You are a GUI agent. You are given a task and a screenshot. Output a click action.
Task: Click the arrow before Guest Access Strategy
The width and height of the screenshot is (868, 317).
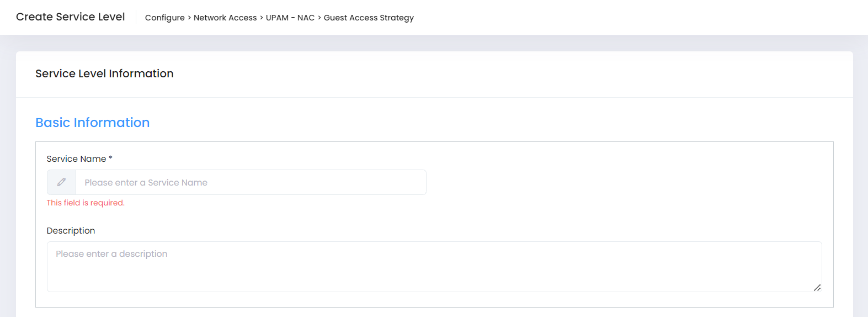319,18
